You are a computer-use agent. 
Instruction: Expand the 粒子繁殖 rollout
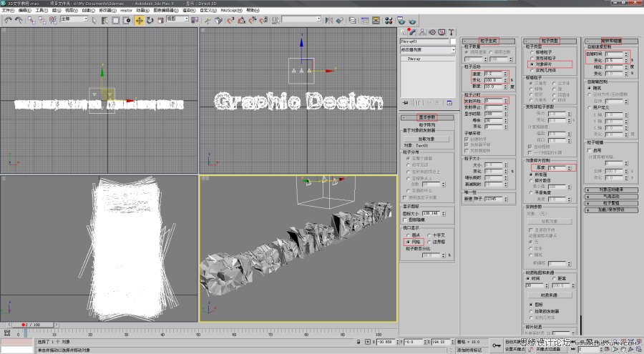(x=611, y=203)
